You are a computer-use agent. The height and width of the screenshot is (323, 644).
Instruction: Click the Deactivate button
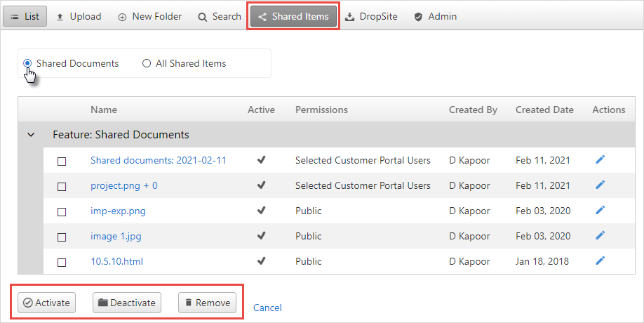point(127,303)
